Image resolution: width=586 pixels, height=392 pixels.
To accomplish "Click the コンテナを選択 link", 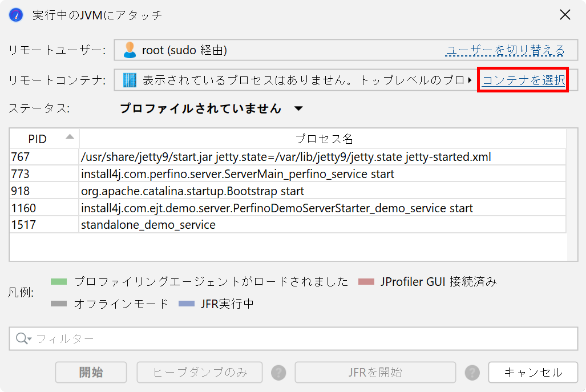I will click(524, 80).
